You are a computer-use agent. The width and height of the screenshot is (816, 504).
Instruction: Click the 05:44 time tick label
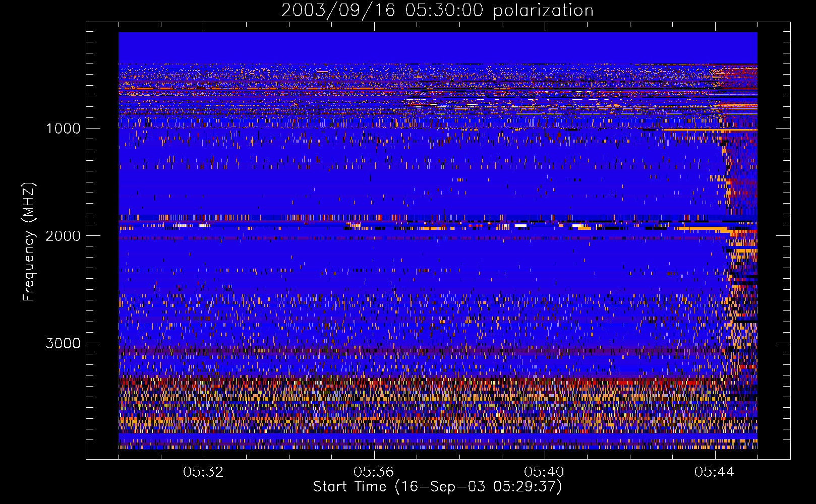tap(715, 472)
